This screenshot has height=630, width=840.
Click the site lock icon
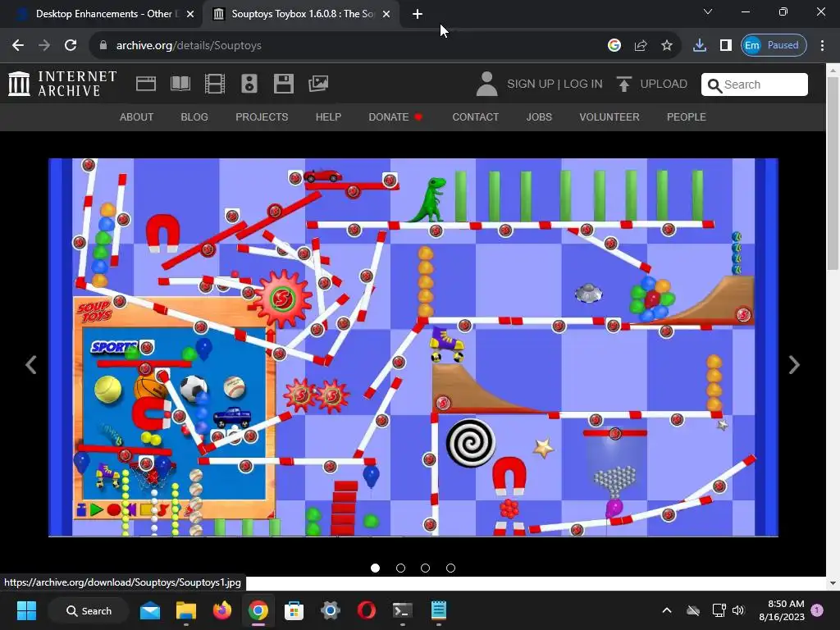[x=103, y=45]
